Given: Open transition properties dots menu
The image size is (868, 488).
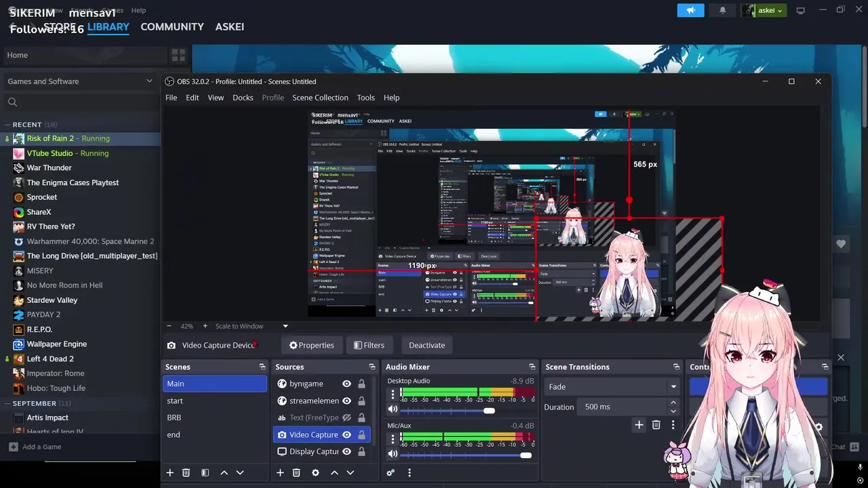Looking at the screenshot, I should pyautogui.click(x=673, y=425).
